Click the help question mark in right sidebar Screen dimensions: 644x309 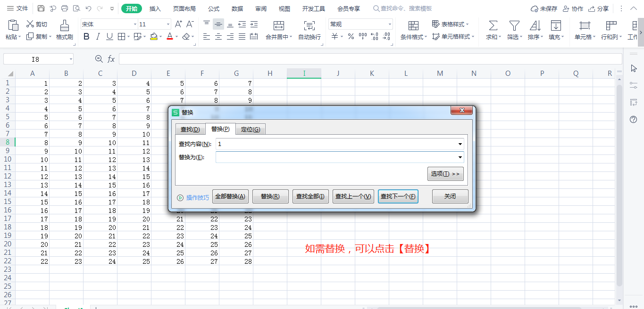634,120
